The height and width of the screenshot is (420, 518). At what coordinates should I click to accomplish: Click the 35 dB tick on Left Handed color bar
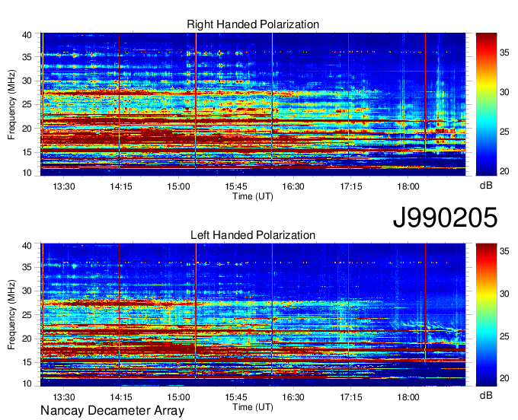504,251
